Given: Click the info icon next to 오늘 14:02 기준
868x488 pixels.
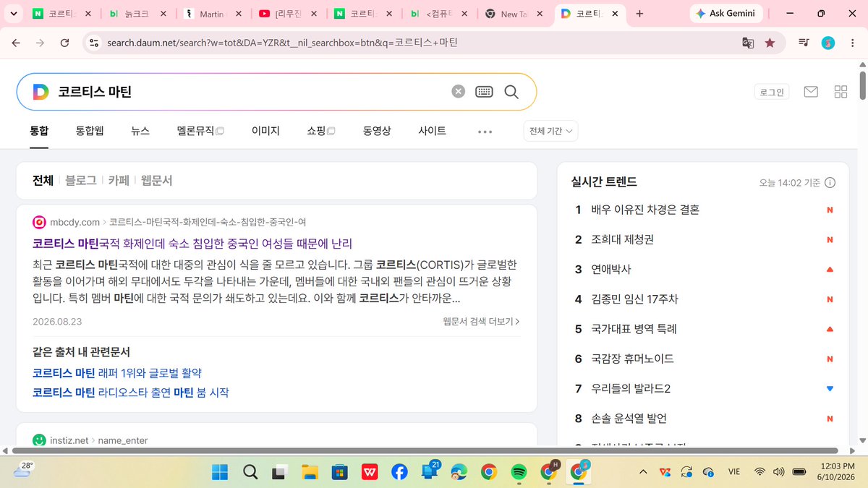Looking at the screenshot, I should pyautogui.click(x=830, y=183).
